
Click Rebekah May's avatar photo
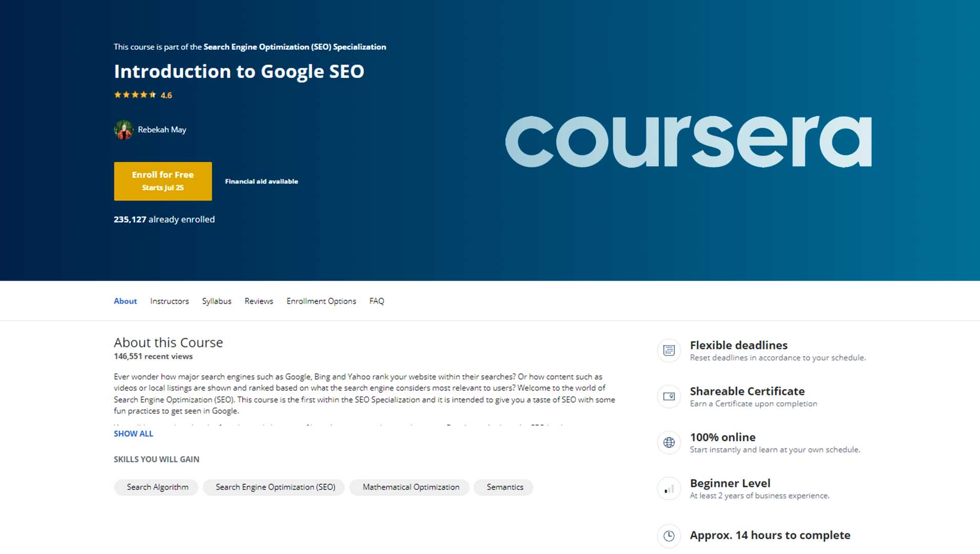point(124,130)
